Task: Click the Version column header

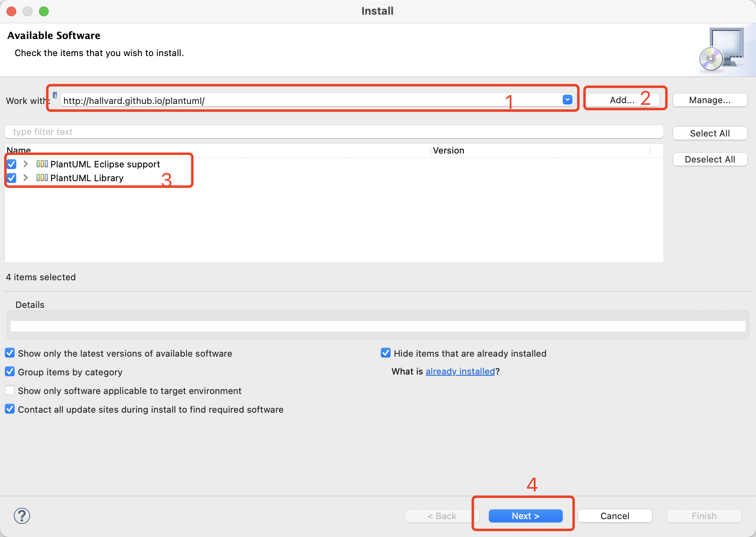Action: tap(540, 150)
